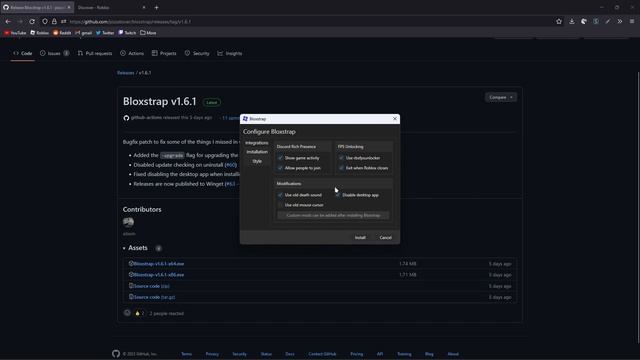Open the Roblox bookmark

pos(40,33)
